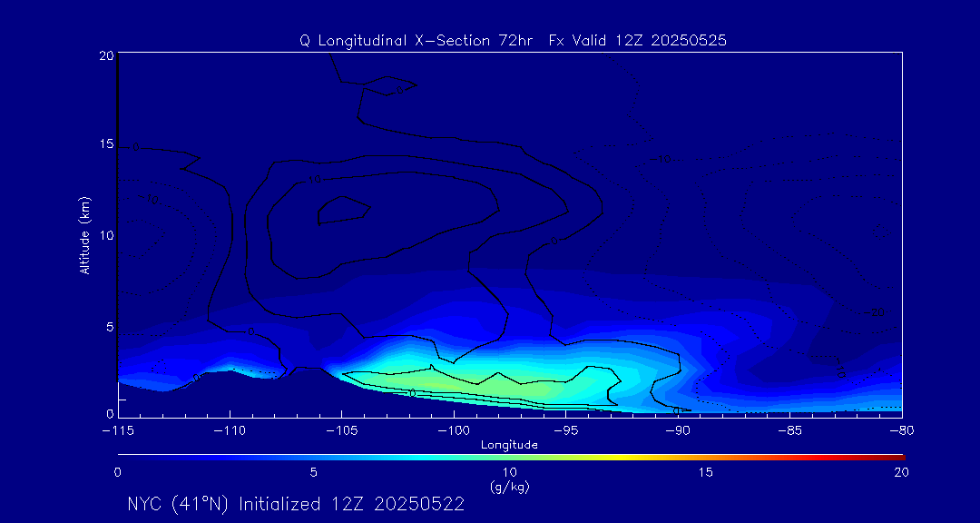This screenshot has width=980, height=523.
Task: Select altitude axis tick label 5
Action: [109, 327]
